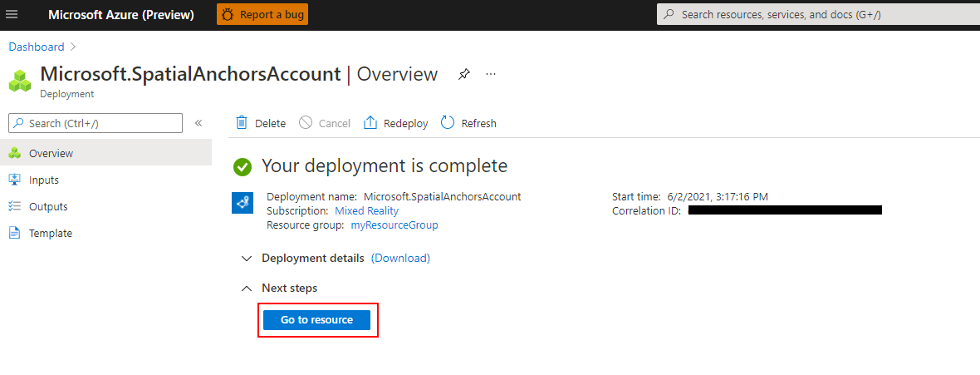
Task: Click the Correlation ID label
Action: click(x=647, y=211)
